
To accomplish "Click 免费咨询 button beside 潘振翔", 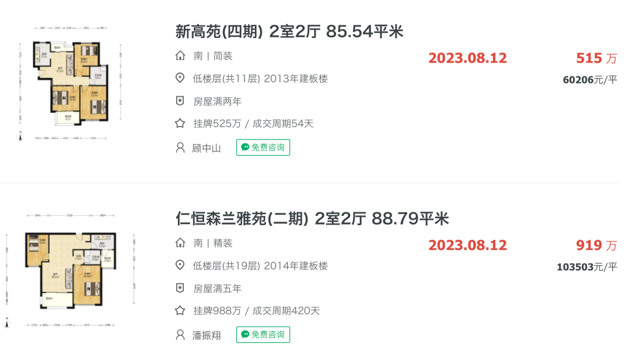I will (263, 335).
